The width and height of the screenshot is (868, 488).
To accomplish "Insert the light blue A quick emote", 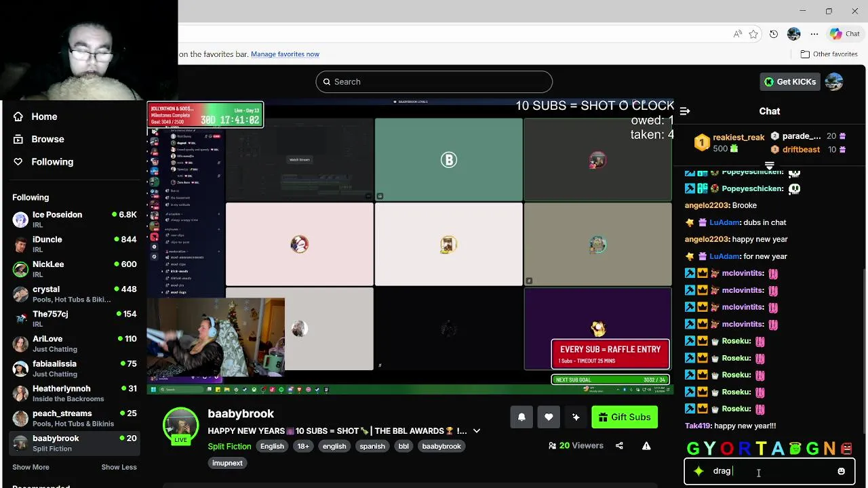I will click(778, 448).
